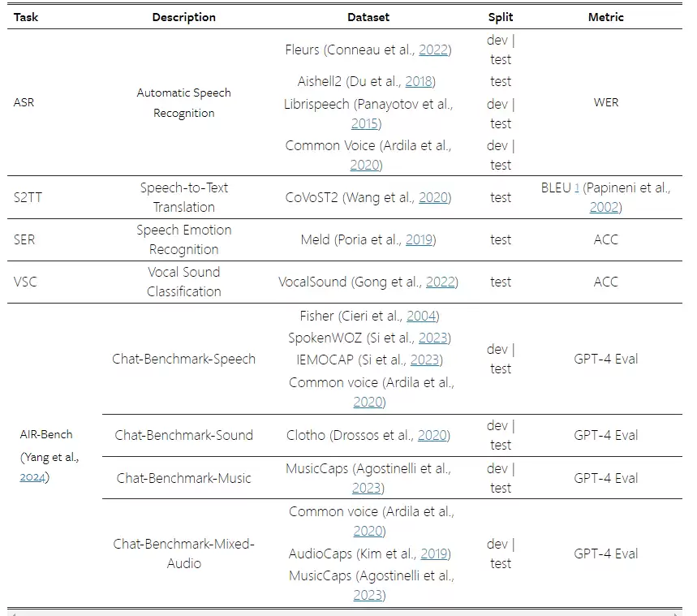Click the Metric column header

605,17
